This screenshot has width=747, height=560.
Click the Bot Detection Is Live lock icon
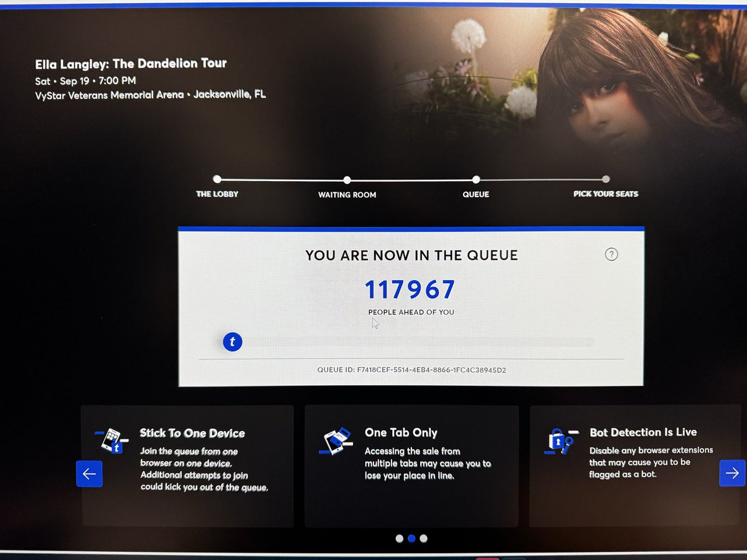coord(562,441)
